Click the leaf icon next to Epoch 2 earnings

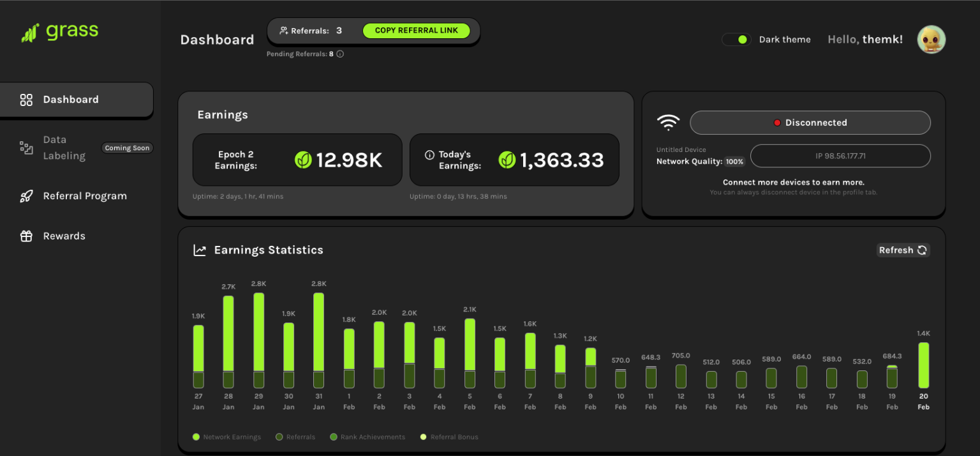pyautogui.click(x=303, y=160)
